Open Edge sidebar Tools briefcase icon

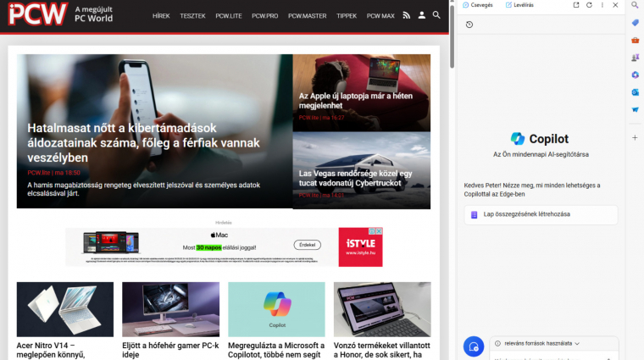coord(635,40)
